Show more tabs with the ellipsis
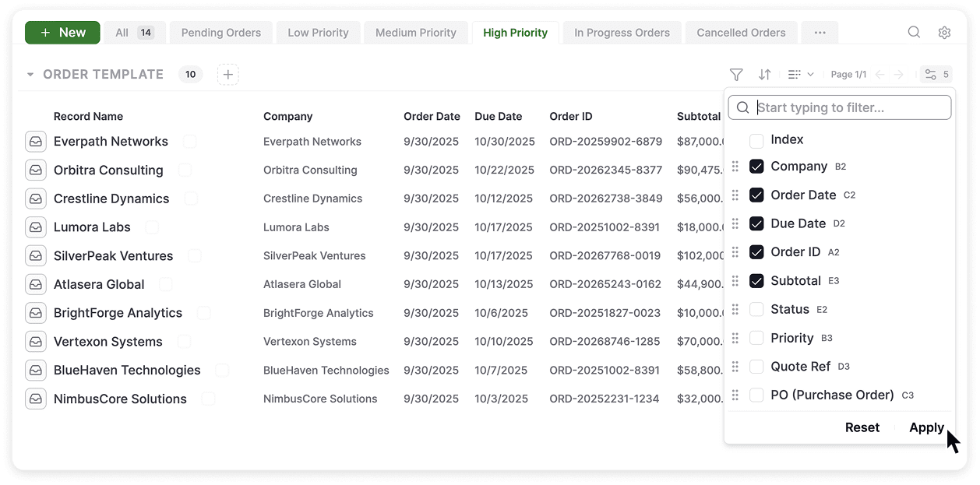 pos(820,33)
